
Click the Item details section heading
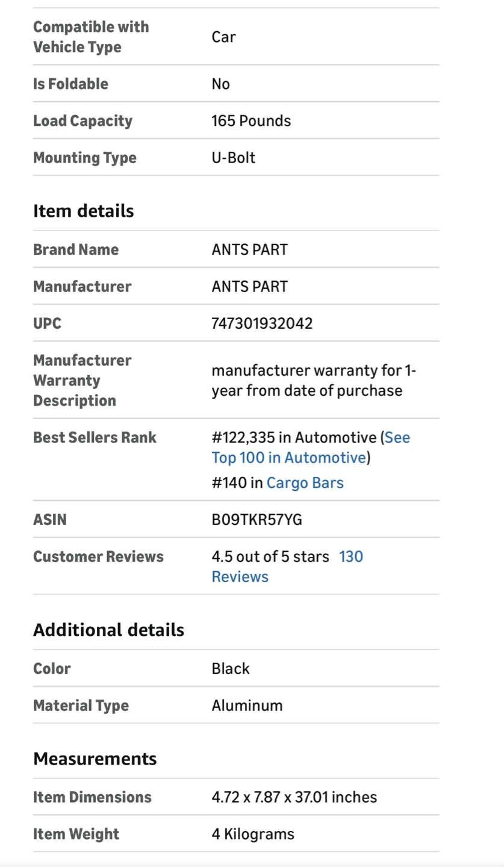[83, 211]
